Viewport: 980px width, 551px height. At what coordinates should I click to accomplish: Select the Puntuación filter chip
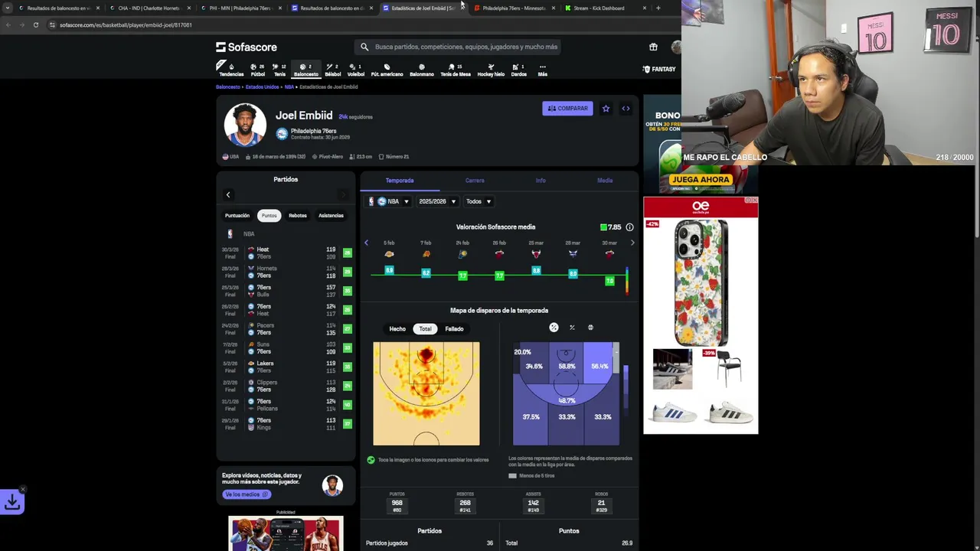(237, 216)
